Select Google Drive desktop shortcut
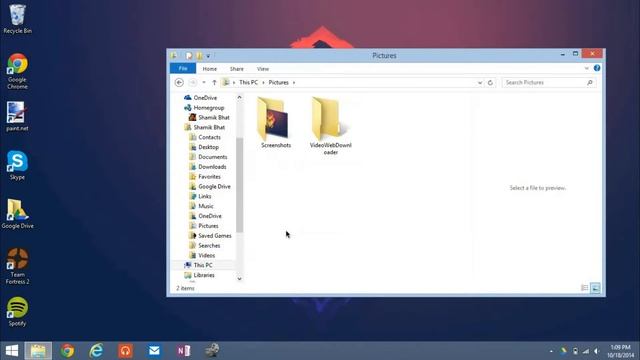This screenshot has width=640, height=360. point(17,214)
